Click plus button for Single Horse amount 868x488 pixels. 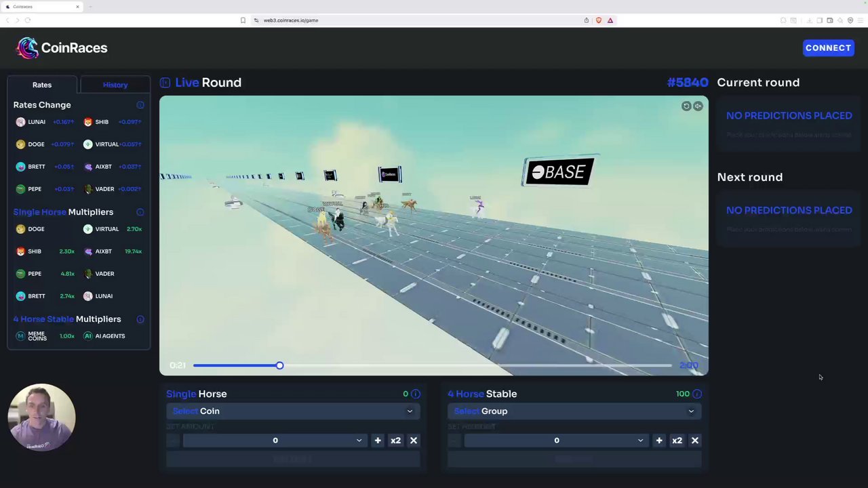[x=378, y=441]
